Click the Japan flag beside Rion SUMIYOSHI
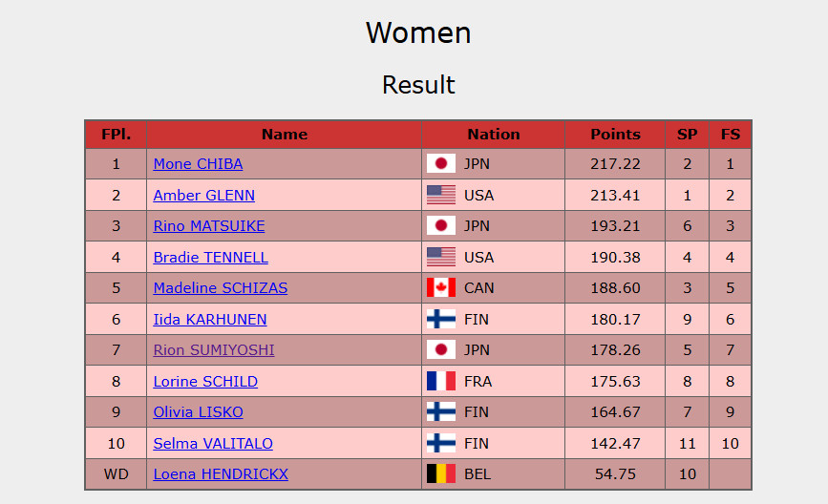Viewport: 828px width, 504px height. (440, 350)
